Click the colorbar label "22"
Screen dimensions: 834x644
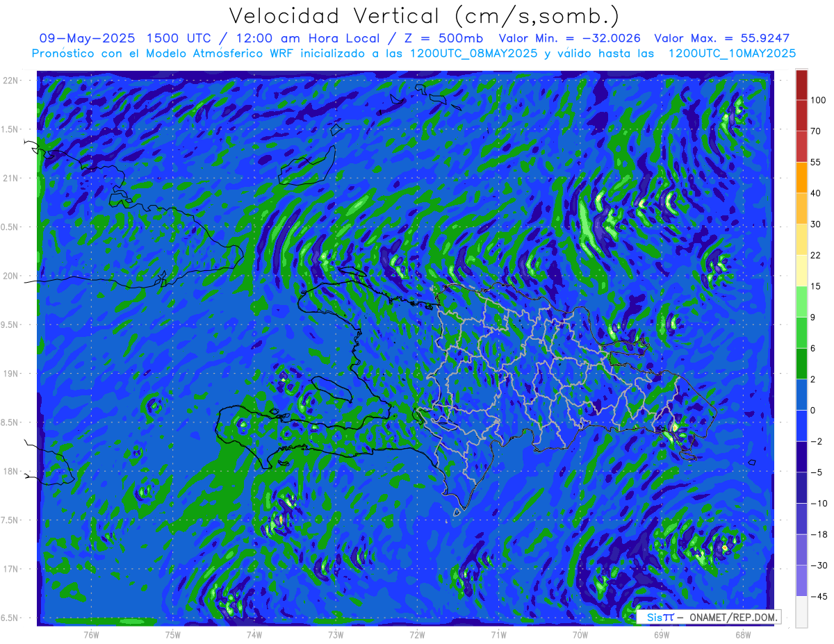tap(816, 255)
